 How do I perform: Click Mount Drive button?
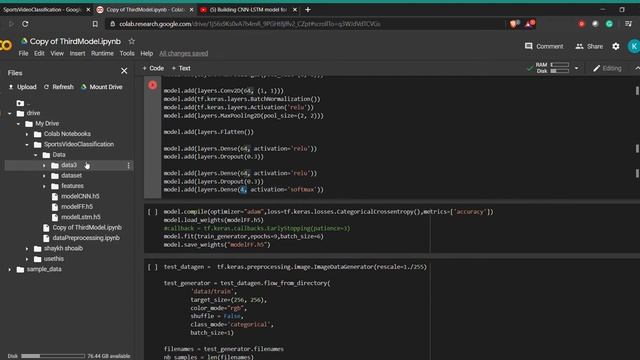coord(102,87)
